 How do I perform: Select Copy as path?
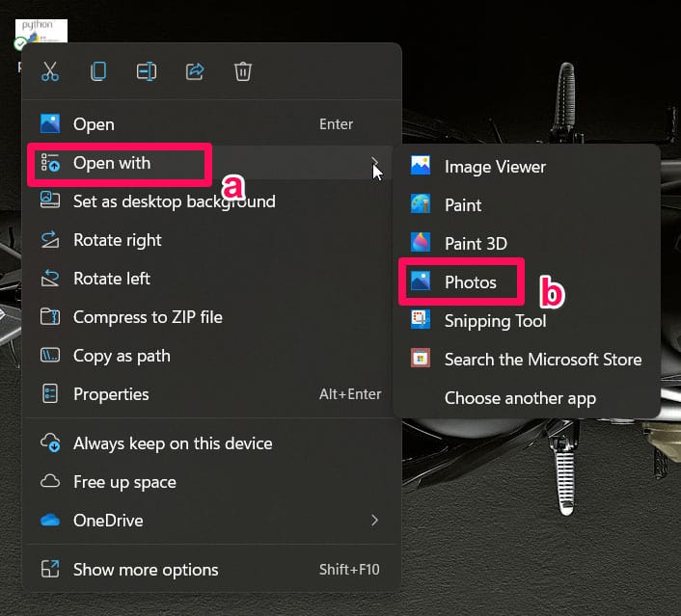click(211, 356)
